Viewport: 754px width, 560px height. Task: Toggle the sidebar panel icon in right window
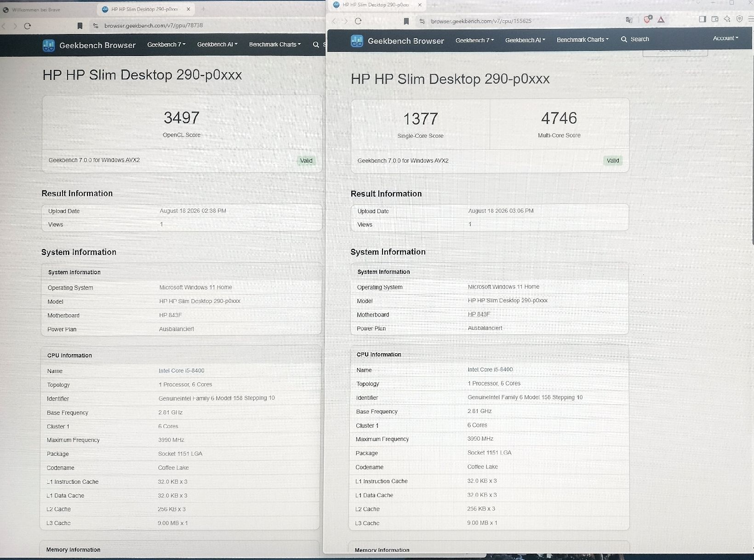tap(703, 19)
